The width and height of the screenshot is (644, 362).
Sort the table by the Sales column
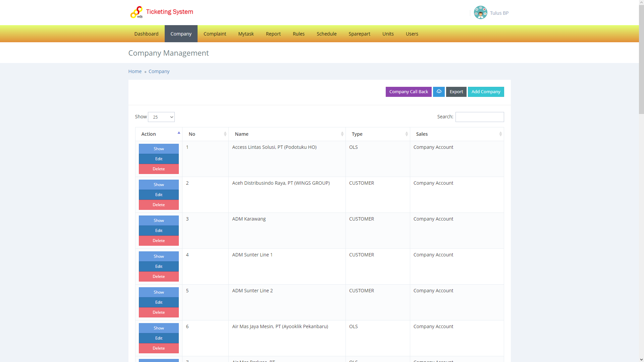coord(457,134)
